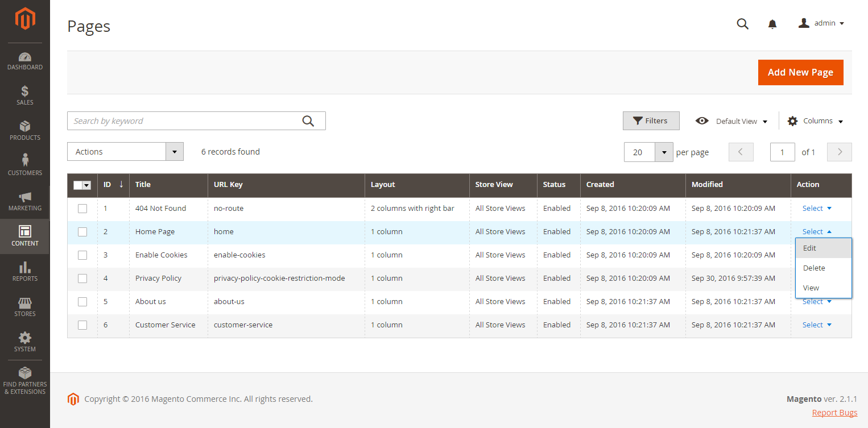Screen dimensions: 868x428
Task: Open Select action for Customer Service
Action: (x=817, y=325)
